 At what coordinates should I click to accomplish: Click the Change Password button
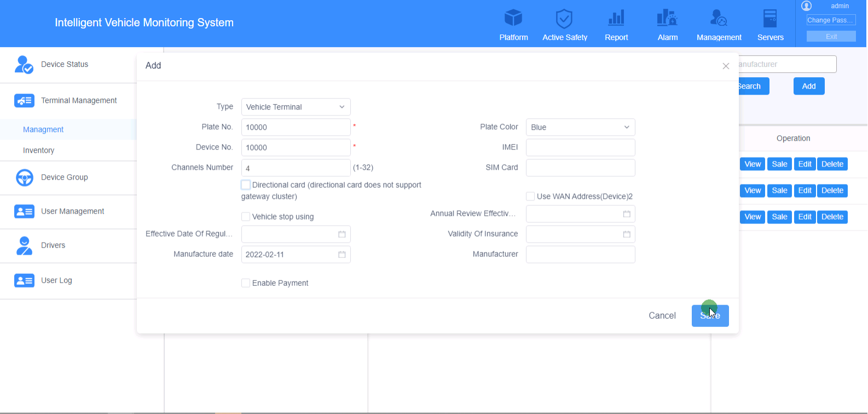831,20
